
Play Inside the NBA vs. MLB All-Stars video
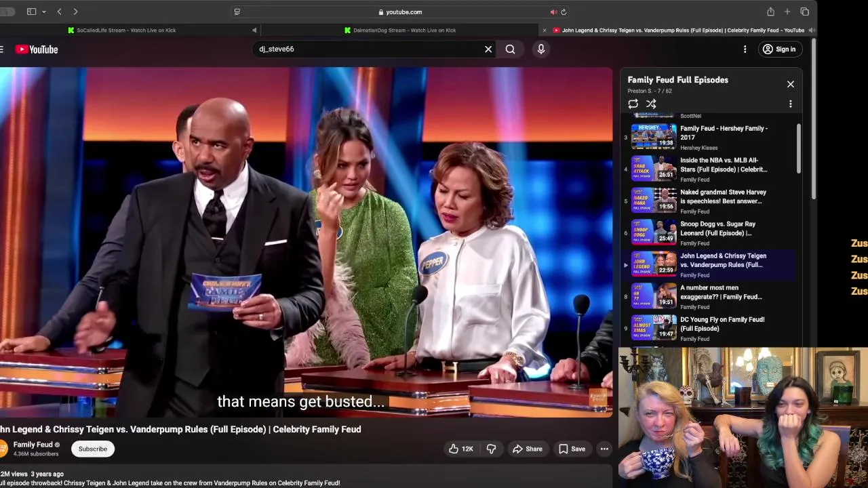(x=709, y=169)
